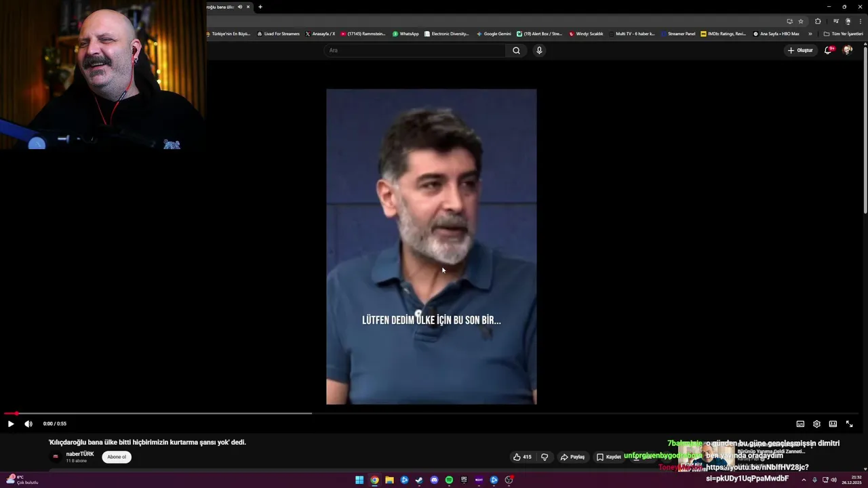Open the YouTube account avatar menu
This screenshot has height=488, width=868.
[847, 50]
